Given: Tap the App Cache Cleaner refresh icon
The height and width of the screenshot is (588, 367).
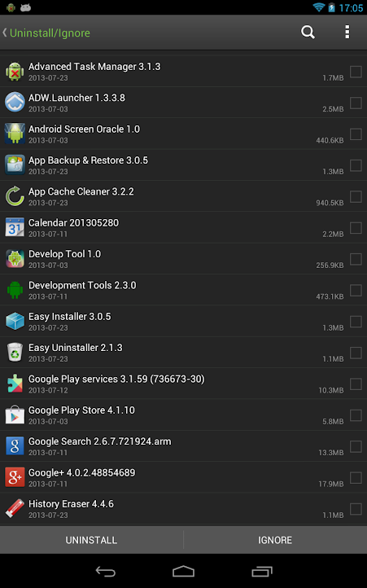Looking at the screenshot, I should point(15,196).
